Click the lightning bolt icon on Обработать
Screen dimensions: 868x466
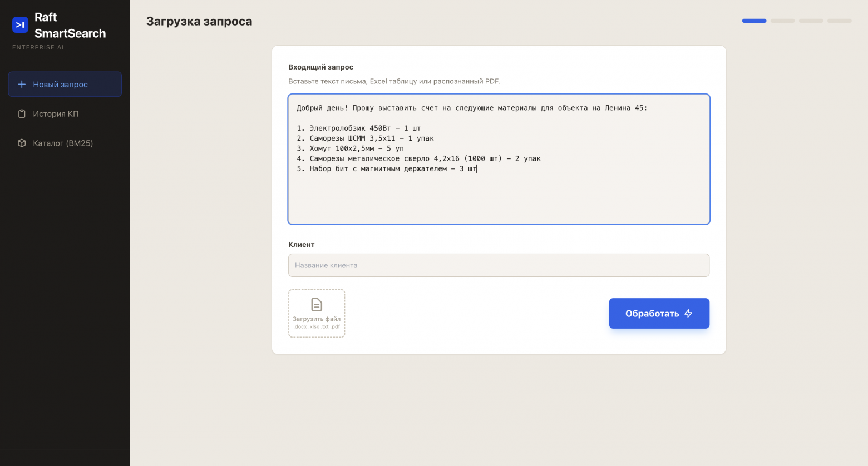point(688,314)
